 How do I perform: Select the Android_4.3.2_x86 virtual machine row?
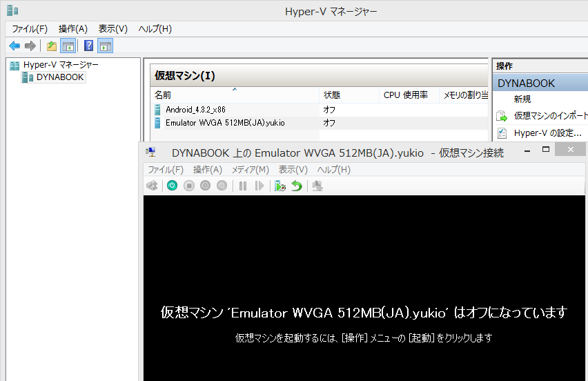coord(195,110)
